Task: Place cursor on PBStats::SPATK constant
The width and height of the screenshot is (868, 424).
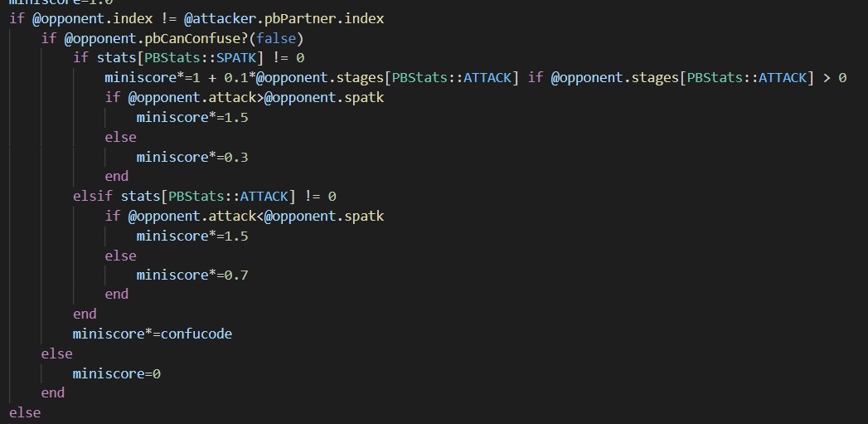Action: pyautogui.click(x=201, y=57)
